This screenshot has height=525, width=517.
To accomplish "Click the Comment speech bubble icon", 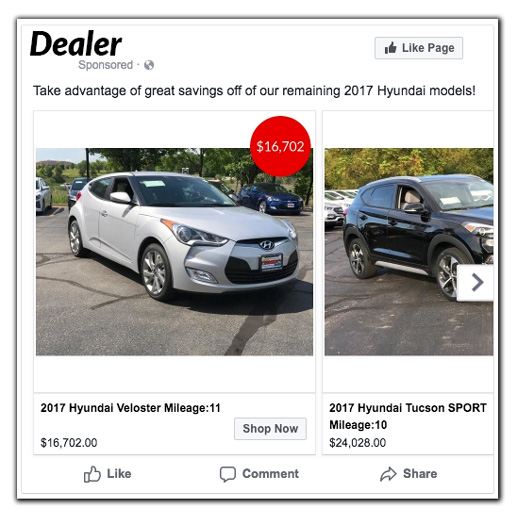I will pos(228,474).
